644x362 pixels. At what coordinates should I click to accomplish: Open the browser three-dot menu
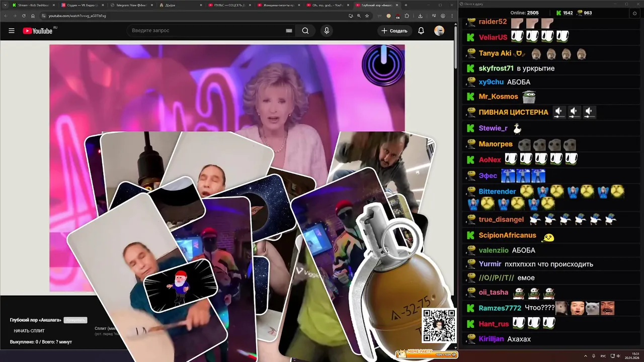pos(451,16)
